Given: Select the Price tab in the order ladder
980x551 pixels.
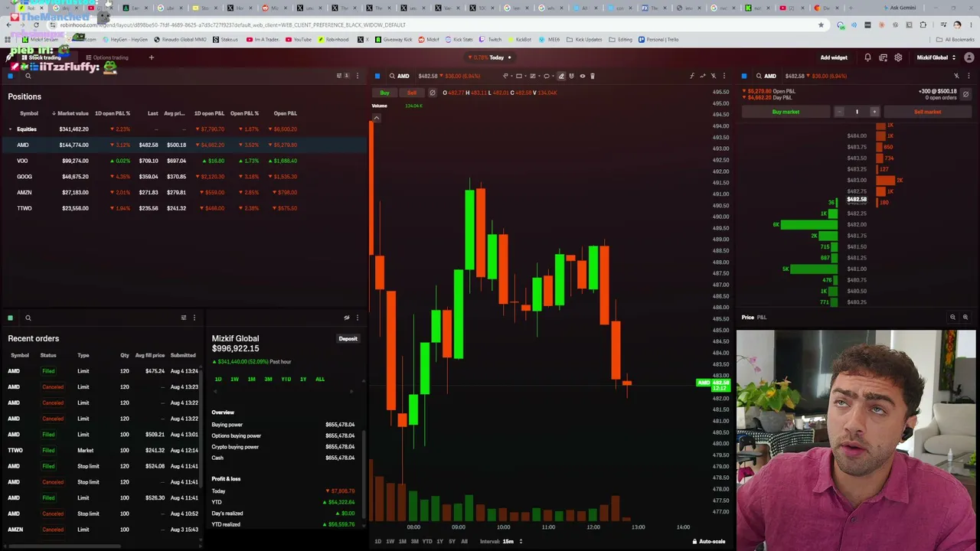Looking at the screenshot, I should 747,317.
